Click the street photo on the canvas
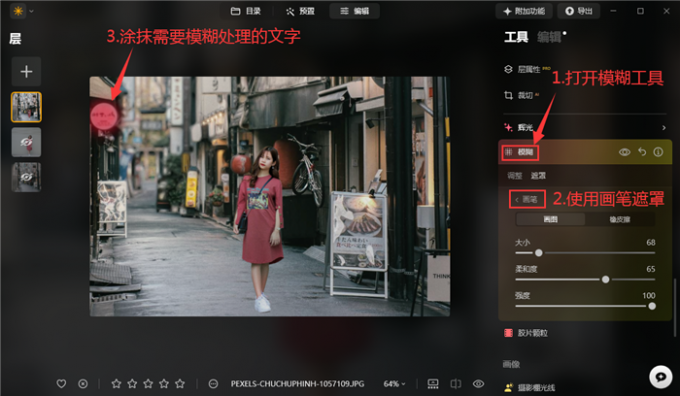The height and width of the screenshot is (396, 680). click(270, 196)
